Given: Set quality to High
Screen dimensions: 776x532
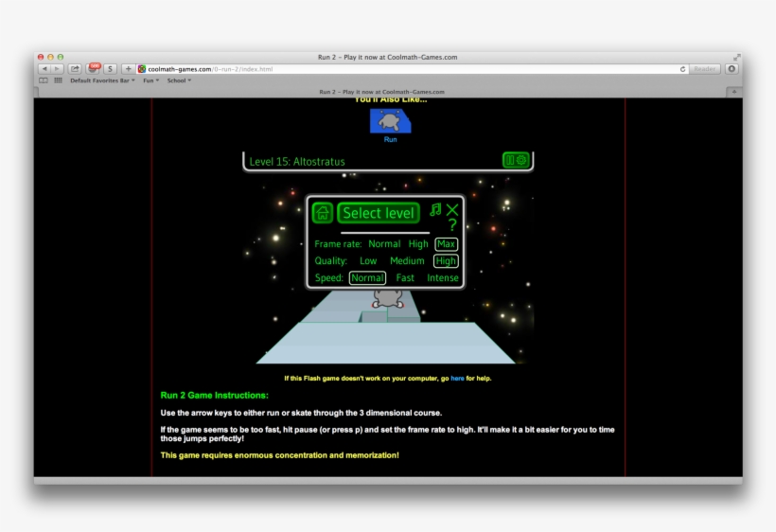Looking at the screenshot, I should click(x=446, y=261).
